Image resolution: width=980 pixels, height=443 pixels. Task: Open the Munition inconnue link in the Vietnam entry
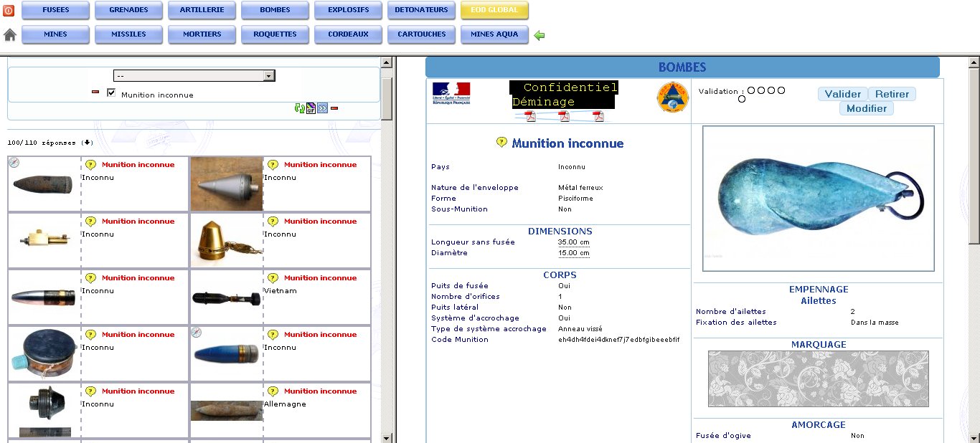click(x=320, y=278)
